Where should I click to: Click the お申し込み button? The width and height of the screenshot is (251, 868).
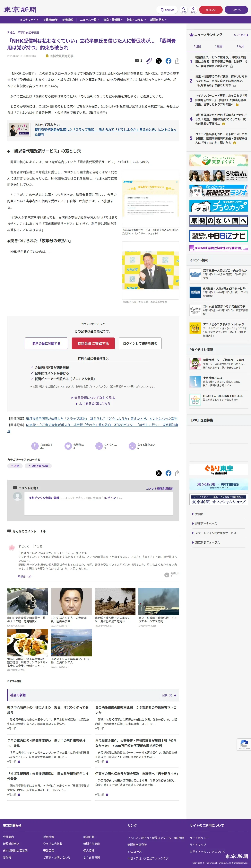pyautogui.click(x=211, y=10)
